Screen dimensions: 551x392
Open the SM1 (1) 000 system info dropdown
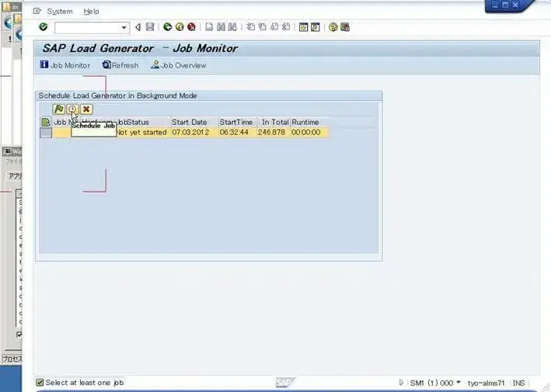pos(435,383)
